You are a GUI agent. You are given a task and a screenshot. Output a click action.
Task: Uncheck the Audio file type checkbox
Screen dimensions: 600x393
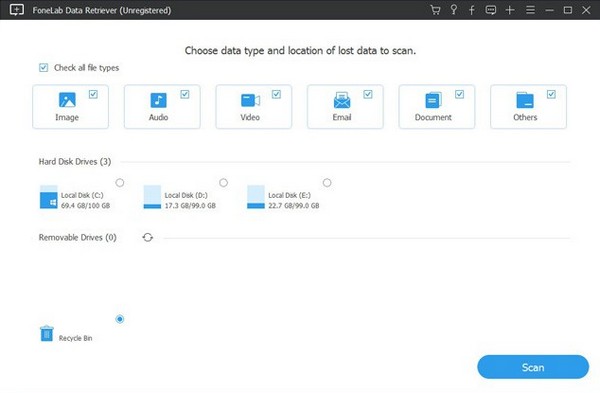(x=185, y=94)
